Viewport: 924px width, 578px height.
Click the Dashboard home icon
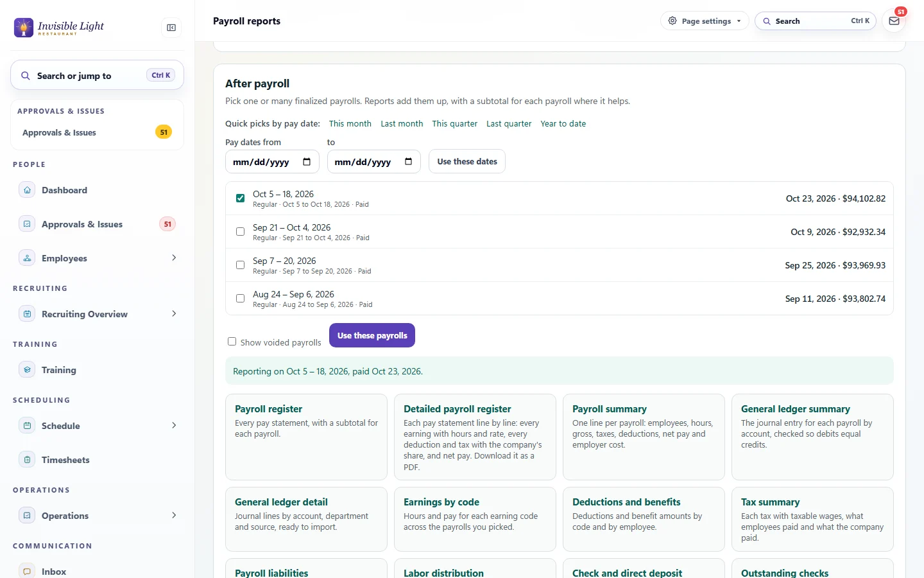pyautogui.click(x=27, y=190)
